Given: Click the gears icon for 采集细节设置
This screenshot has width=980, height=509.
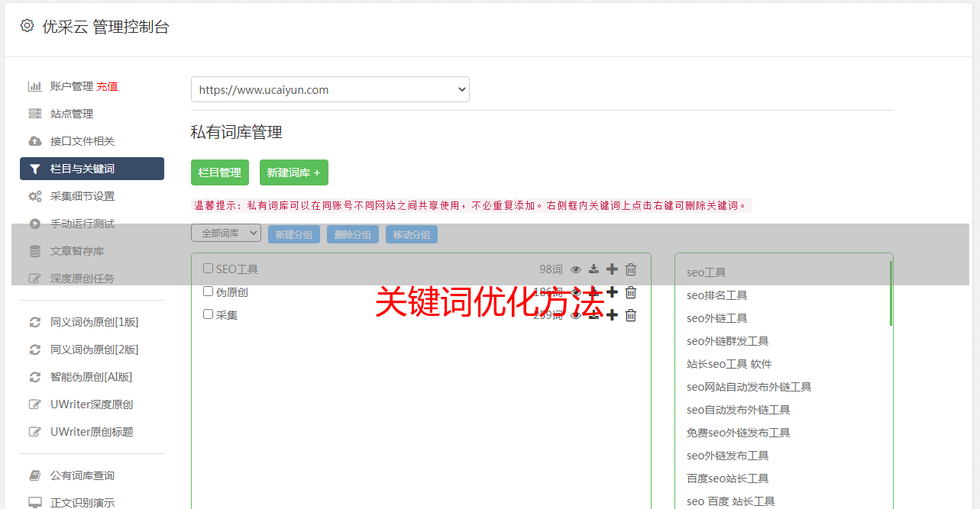Looking at the screenshot, I should 35,196.
